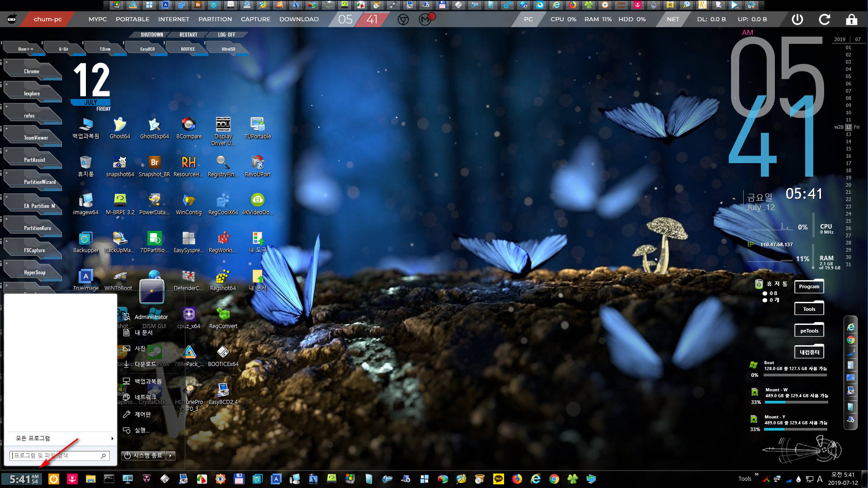
Task: Open the 휴지통 recycle bin icon
Action: tap(85, 166)
